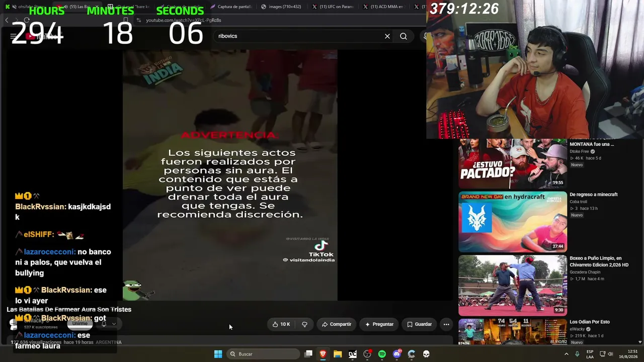This screenshot has width=644, height=362.
Task: Visit the Gozadera Chapin channel
Action: point(585,272)
